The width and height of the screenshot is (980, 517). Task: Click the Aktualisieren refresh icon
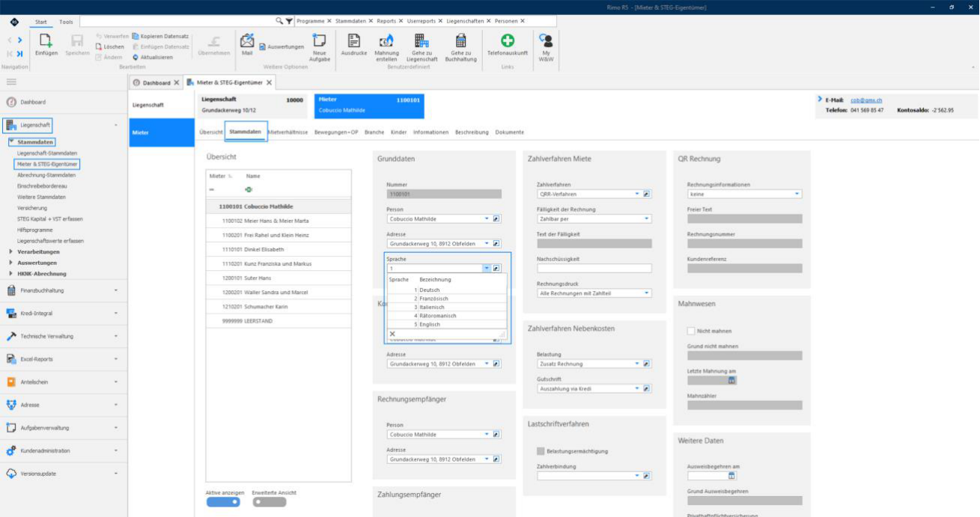[136, 57]
